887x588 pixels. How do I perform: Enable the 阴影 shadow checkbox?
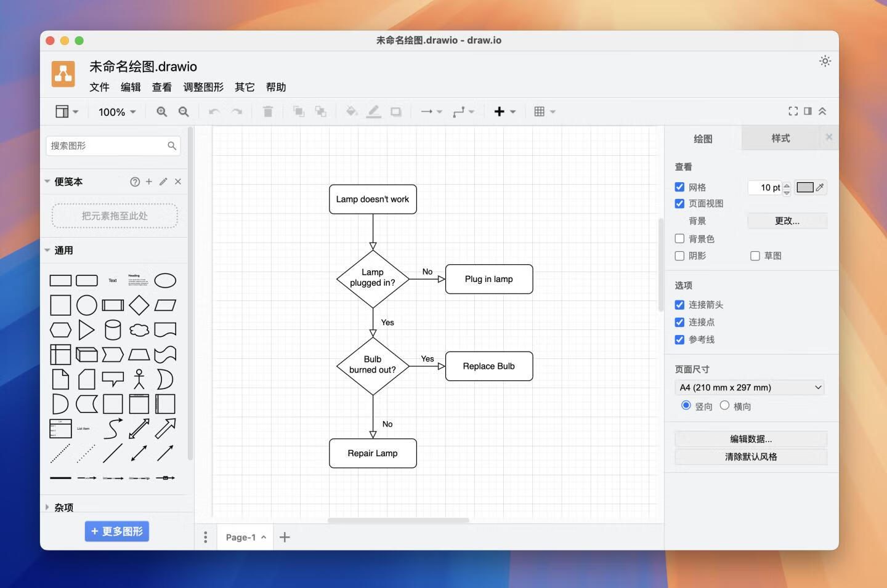(x=679, y=256)
